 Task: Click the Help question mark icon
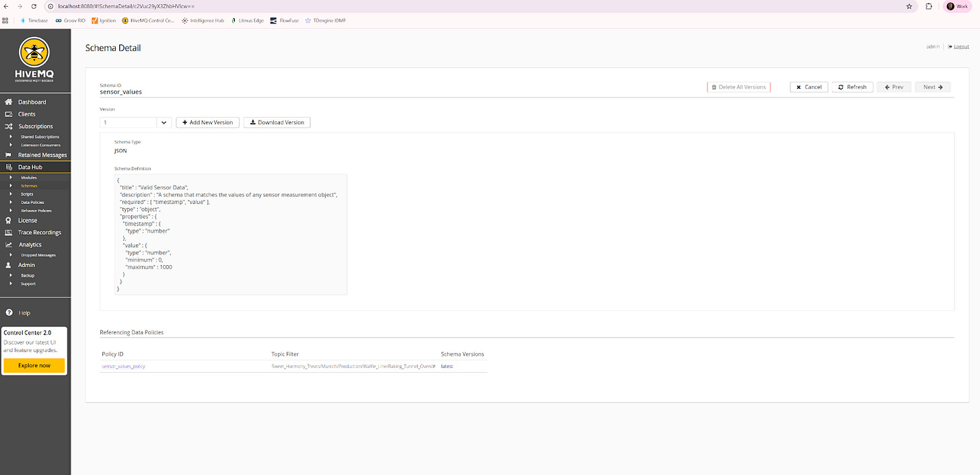pyautogui.click(x=9, y=313)
